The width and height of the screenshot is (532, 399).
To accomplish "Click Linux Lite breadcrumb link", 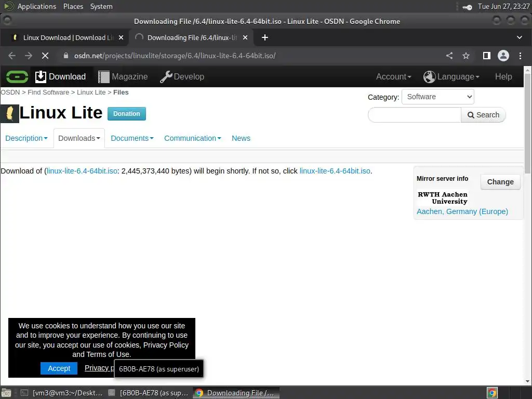I will pos(91,92).
